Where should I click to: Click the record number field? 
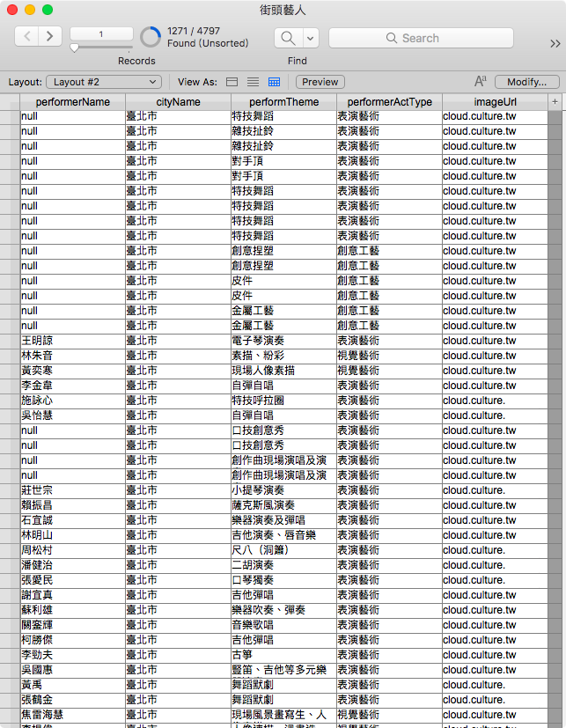[101, 34]
